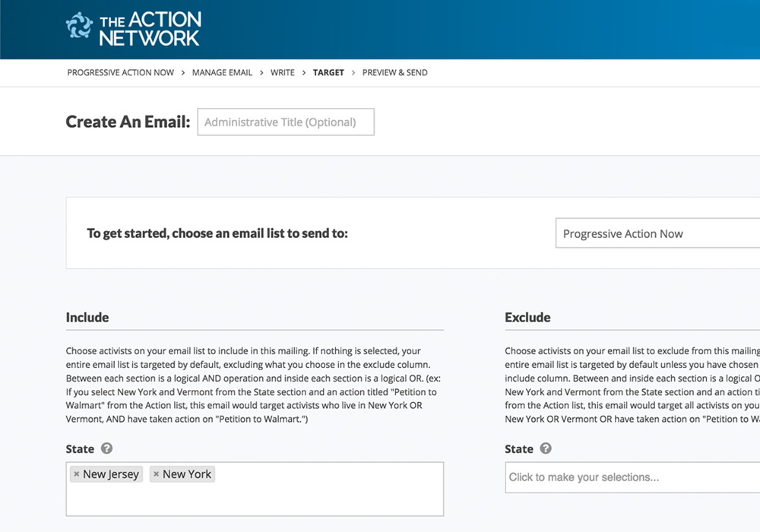Open the Exclude State help icon

546,448
